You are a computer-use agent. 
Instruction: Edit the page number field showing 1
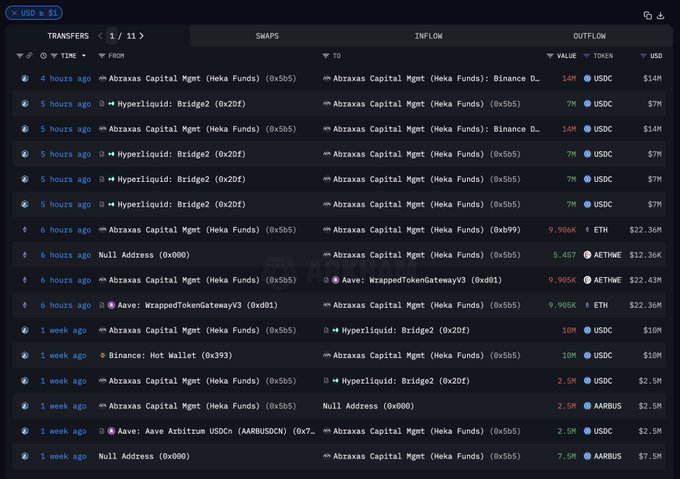[x=112, y=36]
